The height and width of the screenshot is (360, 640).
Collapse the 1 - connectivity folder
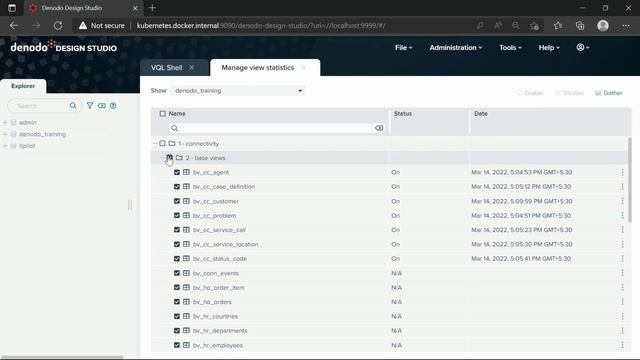coord(155,143)
